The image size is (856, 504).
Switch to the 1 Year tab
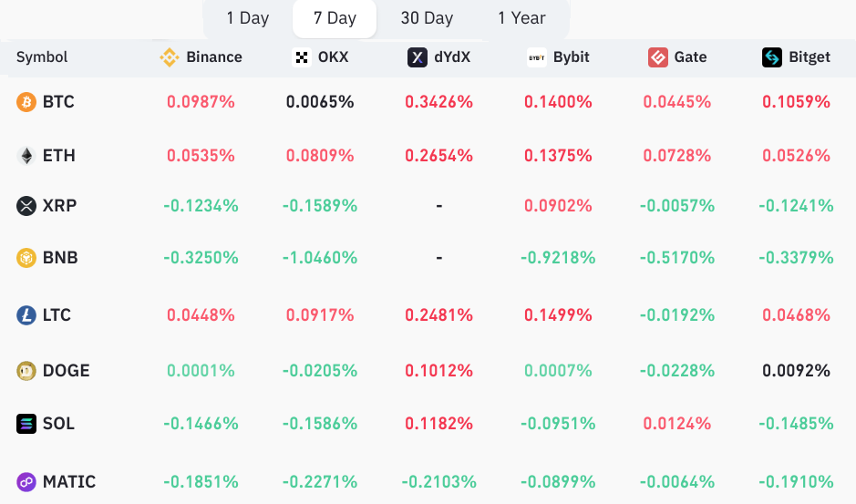tap(521, 18)
